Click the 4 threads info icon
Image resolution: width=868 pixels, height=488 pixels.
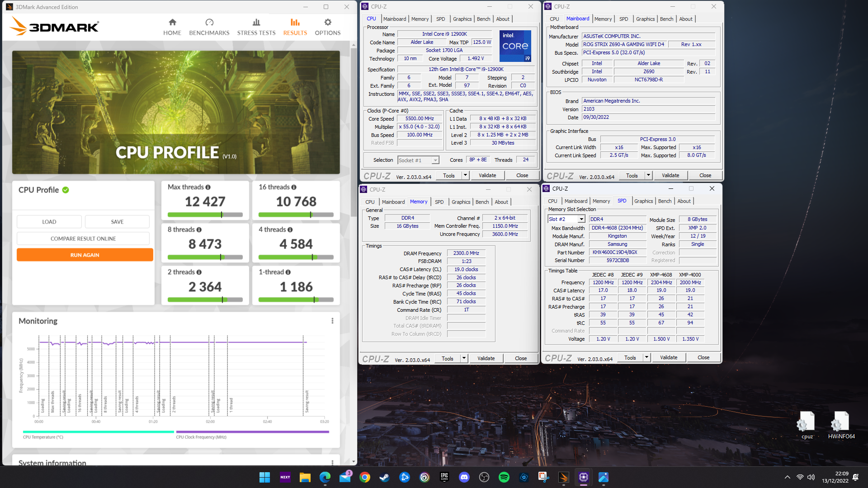pos(290,230)
